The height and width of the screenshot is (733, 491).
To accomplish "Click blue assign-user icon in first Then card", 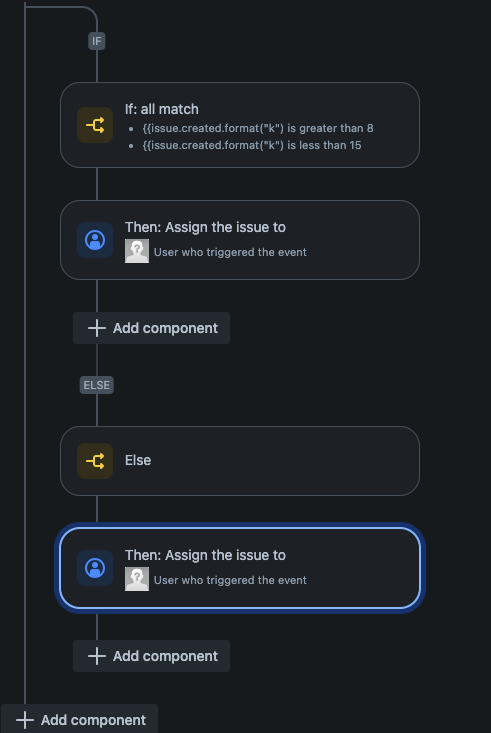I will coord(95,240).
